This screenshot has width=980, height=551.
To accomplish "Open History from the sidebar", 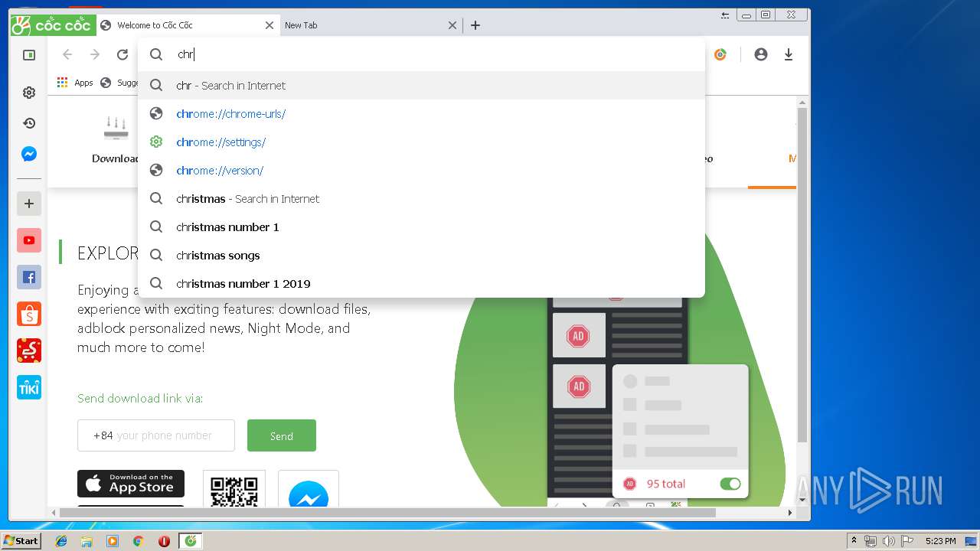I will (x=29, y=123).
